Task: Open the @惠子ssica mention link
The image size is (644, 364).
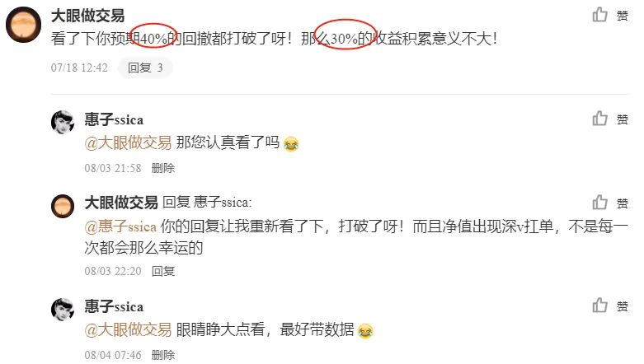Action: pyautogui.click(x=120, y=226)
